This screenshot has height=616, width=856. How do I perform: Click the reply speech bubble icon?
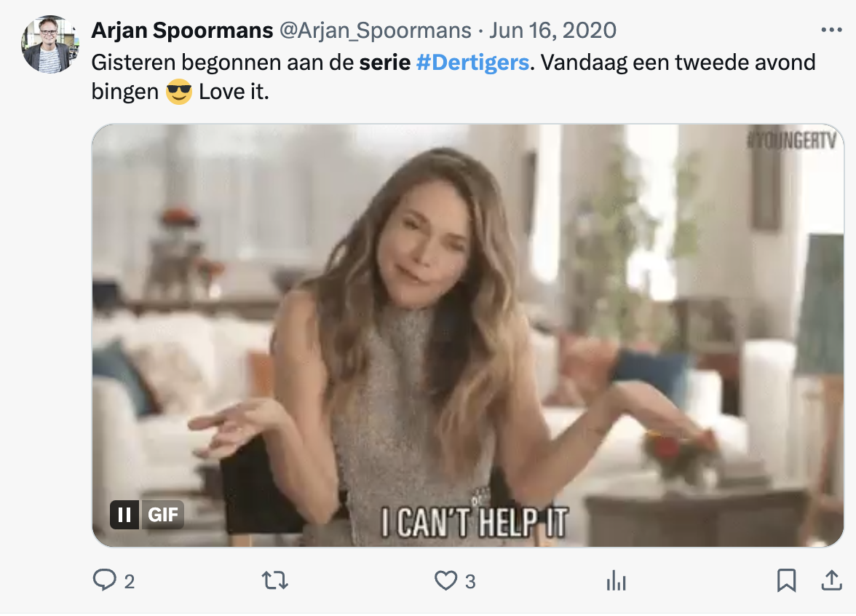(104, 580)
